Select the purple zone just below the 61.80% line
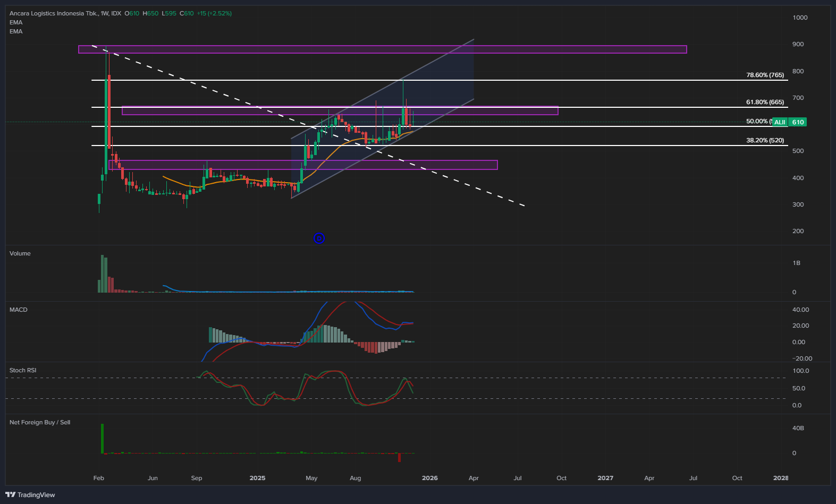 340,110
